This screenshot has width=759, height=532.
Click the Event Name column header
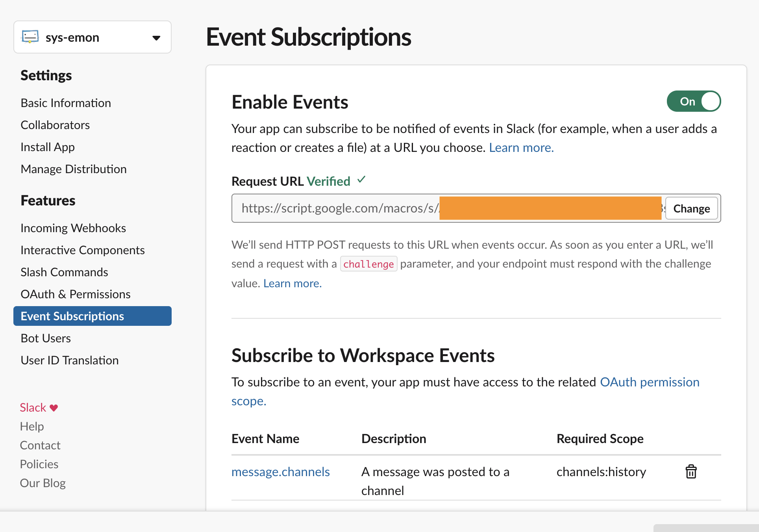[x=265, y=439]
